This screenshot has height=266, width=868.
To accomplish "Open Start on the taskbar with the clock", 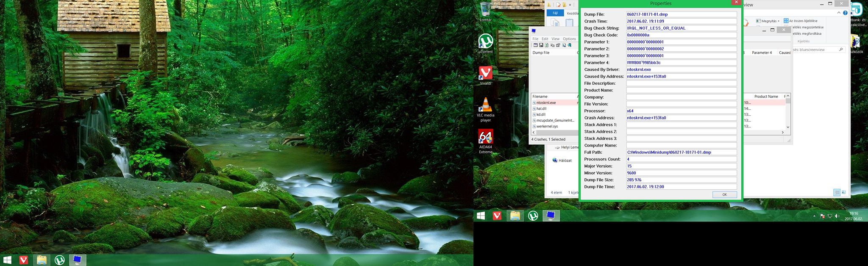I will pos(481,216).
